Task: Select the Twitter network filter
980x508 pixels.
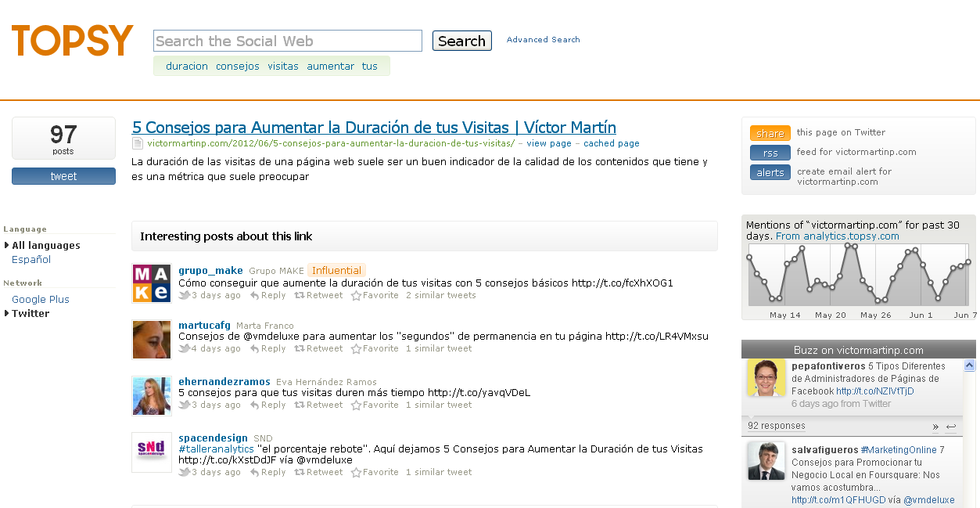Action: [x=31, y=314]
